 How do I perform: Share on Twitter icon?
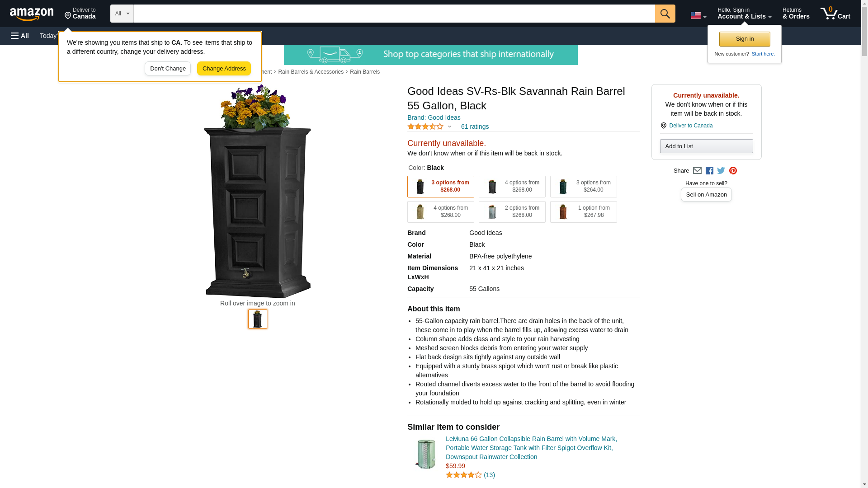(x=721, y=171)
